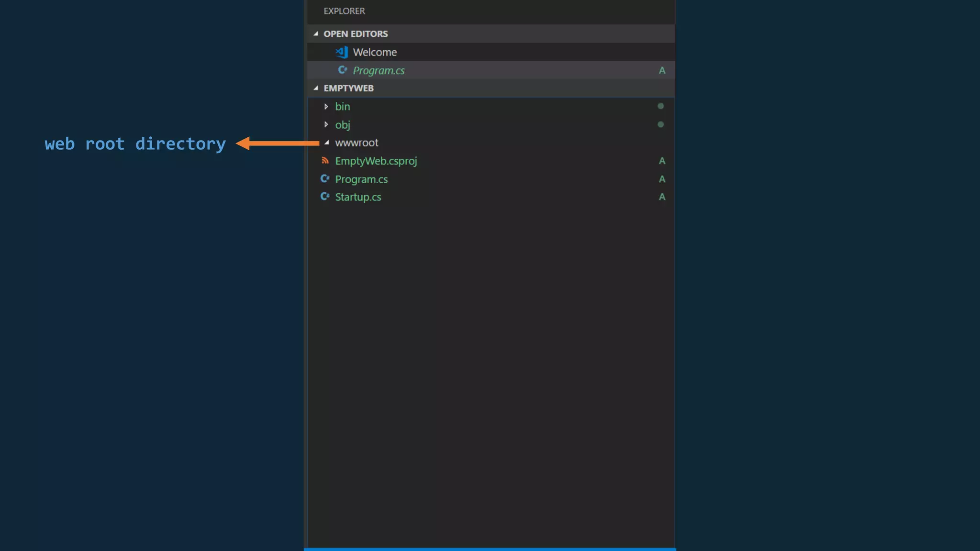Click the A status badge on EmptyWeb.csproj
This screenshot has height=551, width=980.
[662, 161]
